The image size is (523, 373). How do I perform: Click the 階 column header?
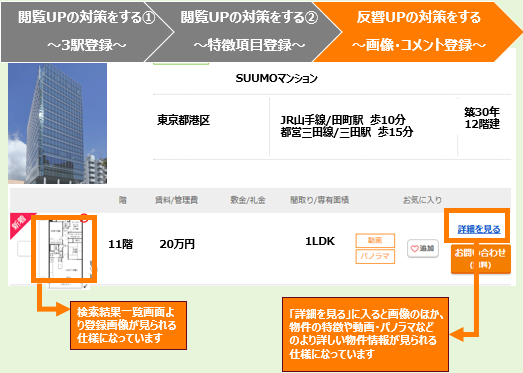tap(123, 200)
